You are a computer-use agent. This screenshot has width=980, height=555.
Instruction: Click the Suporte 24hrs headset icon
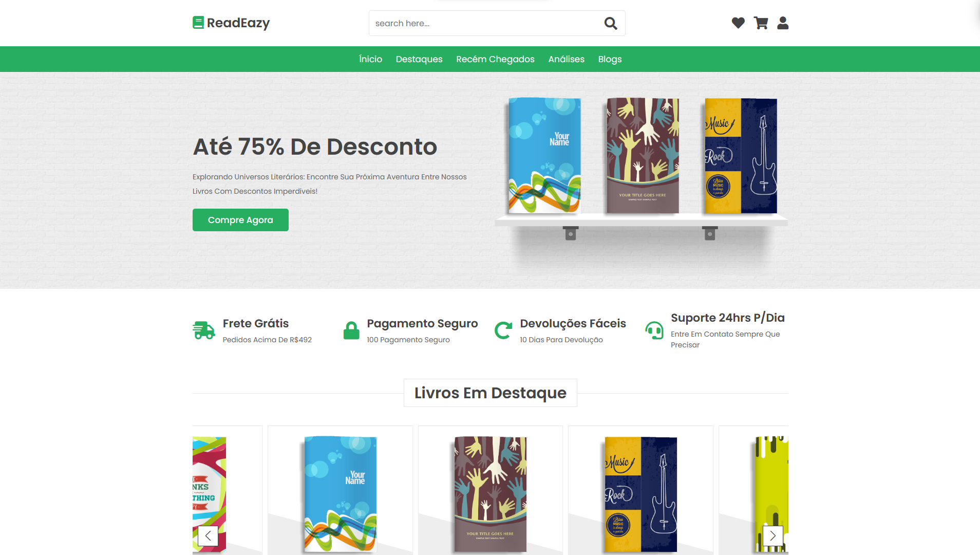pos(654,330)
